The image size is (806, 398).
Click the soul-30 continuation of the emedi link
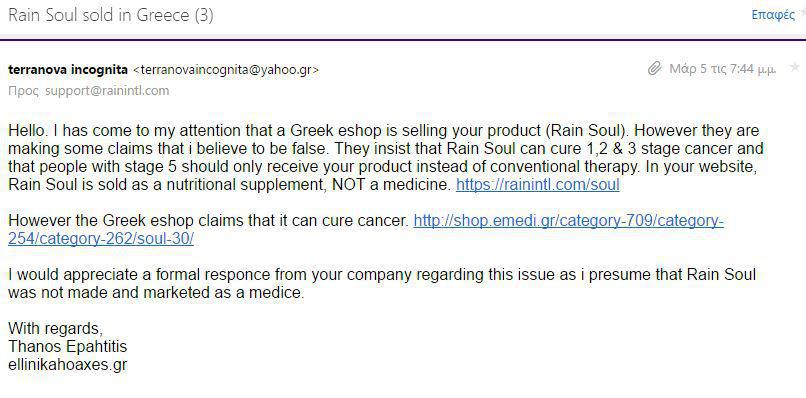click(101, 239)
